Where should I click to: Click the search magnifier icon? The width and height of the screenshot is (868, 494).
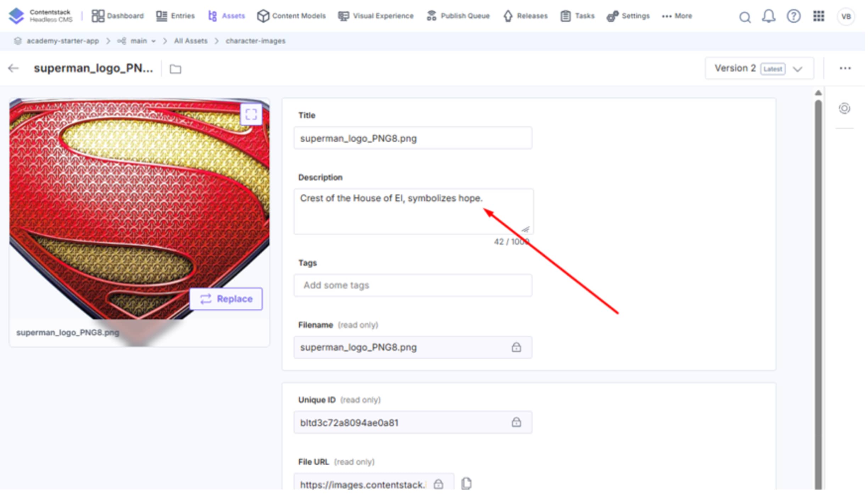point(745,17)
